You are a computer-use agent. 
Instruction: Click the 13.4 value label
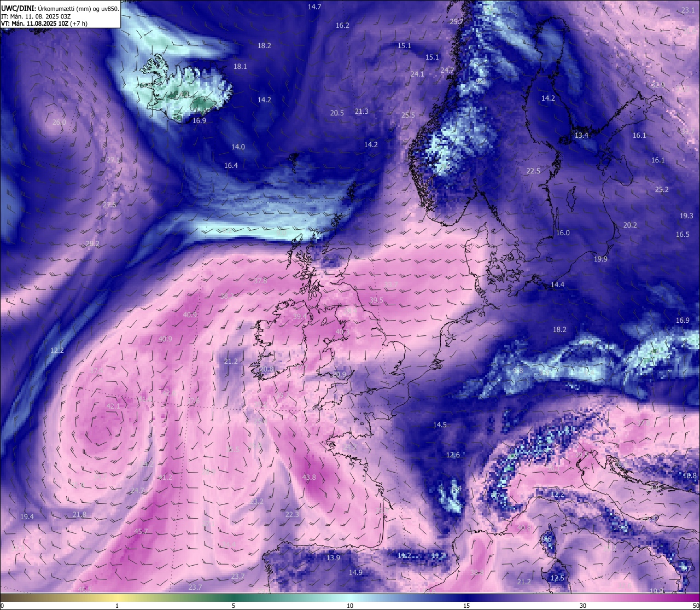pos(581,135)
